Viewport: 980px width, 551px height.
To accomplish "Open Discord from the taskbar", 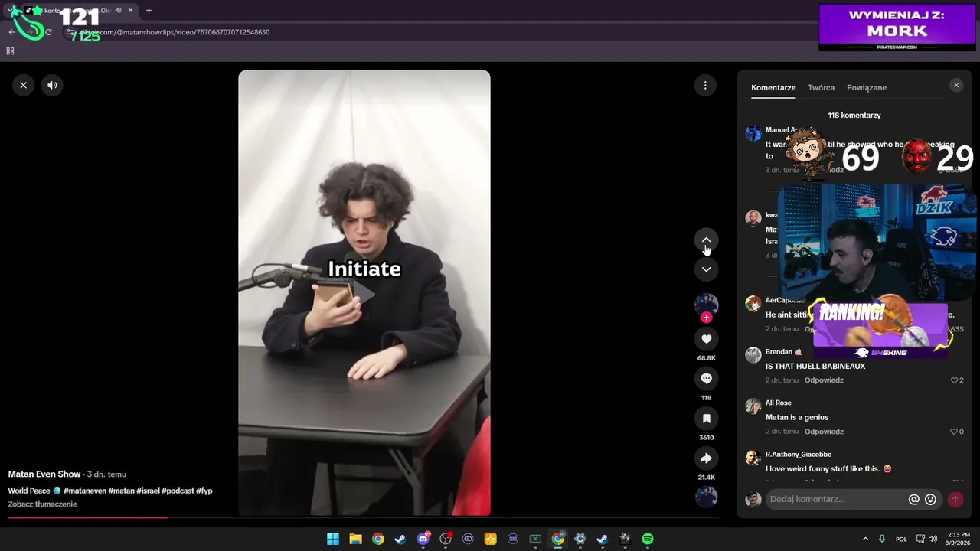I will coord(423,539).
